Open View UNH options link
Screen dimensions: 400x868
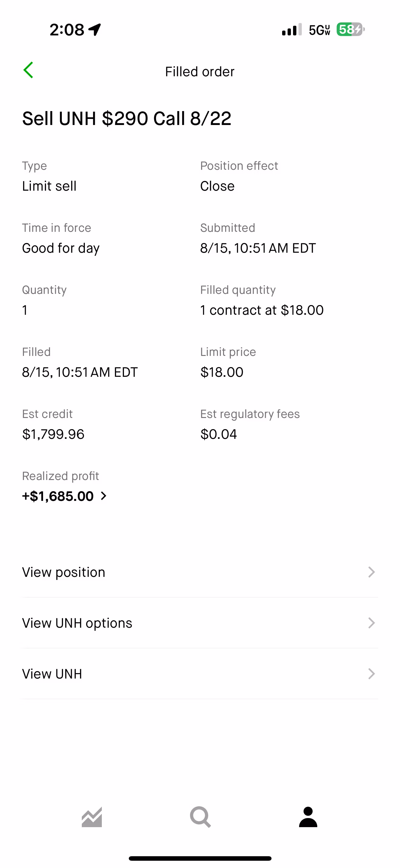(77, 623)
